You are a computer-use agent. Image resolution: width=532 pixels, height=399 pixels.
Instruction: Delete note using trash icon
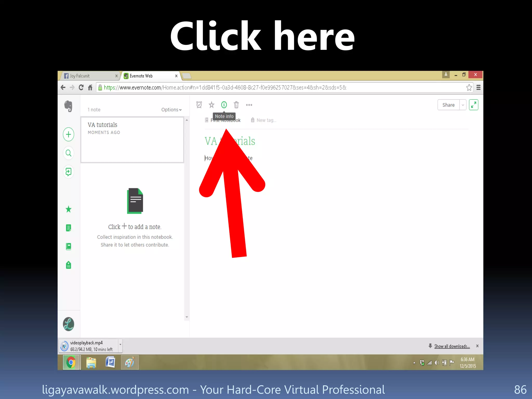[x=236, y=105]
